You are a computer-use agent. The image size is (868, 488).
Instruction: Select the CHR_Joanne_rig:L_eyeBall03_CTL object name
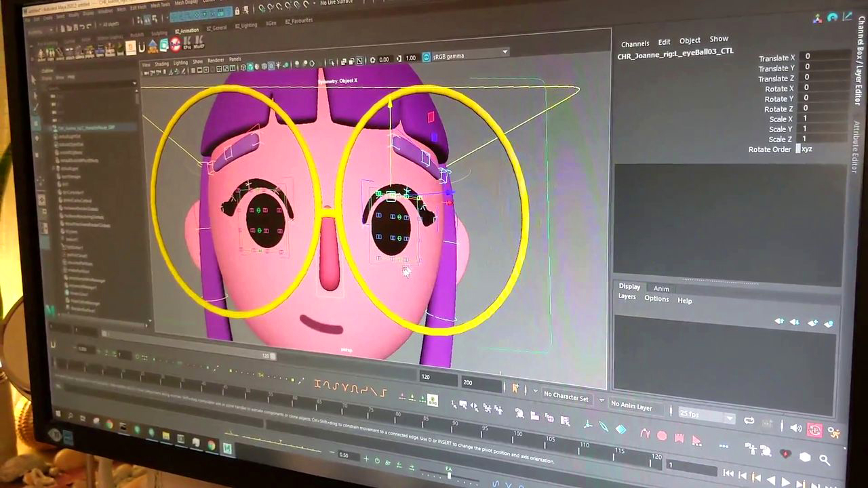point(675,53)
